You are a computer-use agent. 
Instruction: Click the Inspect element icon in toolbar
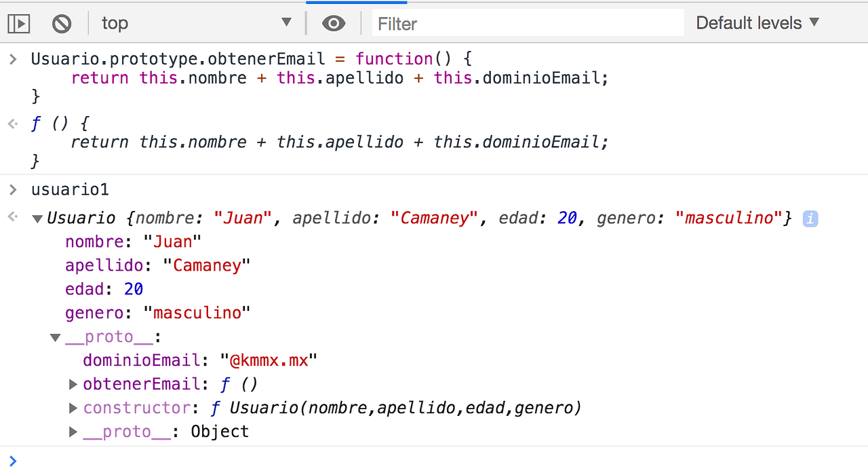(x=18, y=22)
